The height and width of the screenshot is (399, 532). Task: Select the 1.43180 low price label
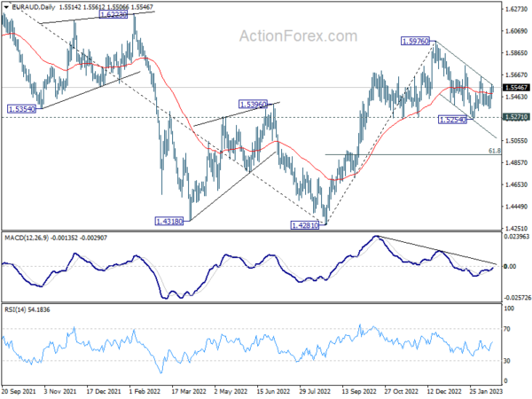[x=169, y=222]
